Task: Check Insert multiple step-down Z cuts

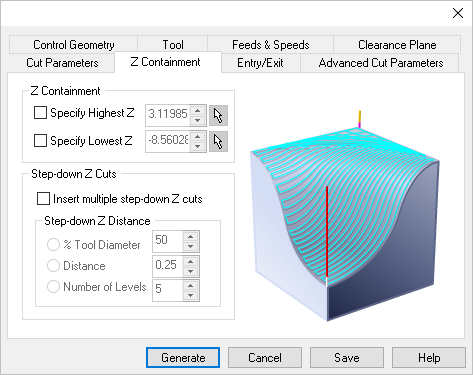Action: 43,199
